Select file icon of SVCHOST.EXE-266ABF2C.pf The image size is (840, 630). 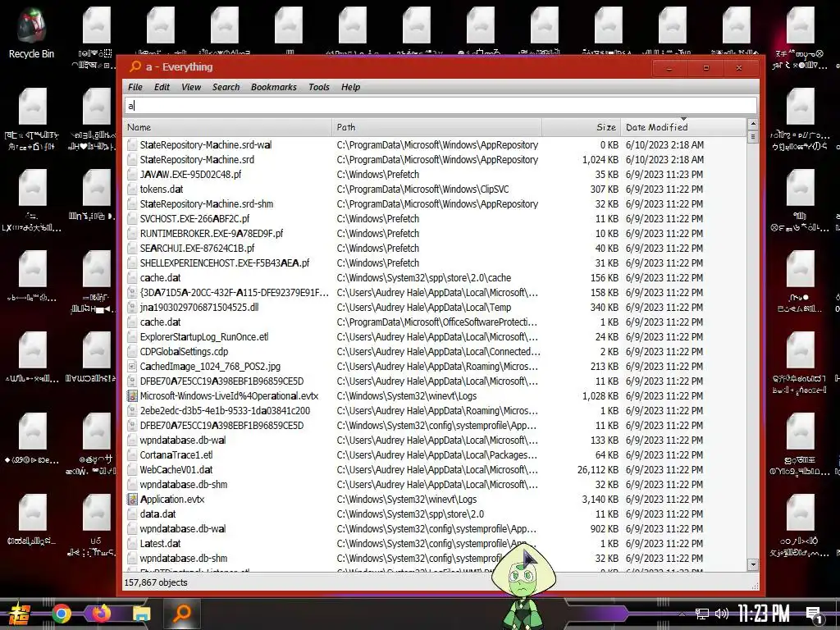coord(132,218)
